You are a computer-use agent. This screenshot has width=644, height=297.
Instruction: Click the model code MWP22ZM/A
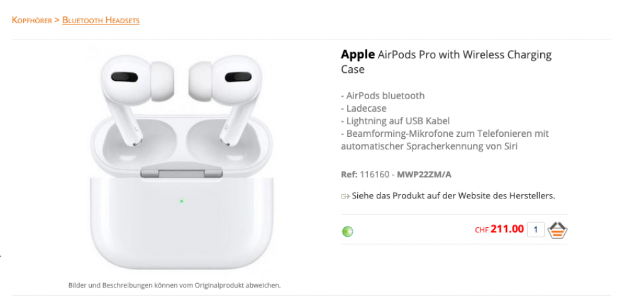(x=424, y=175)
